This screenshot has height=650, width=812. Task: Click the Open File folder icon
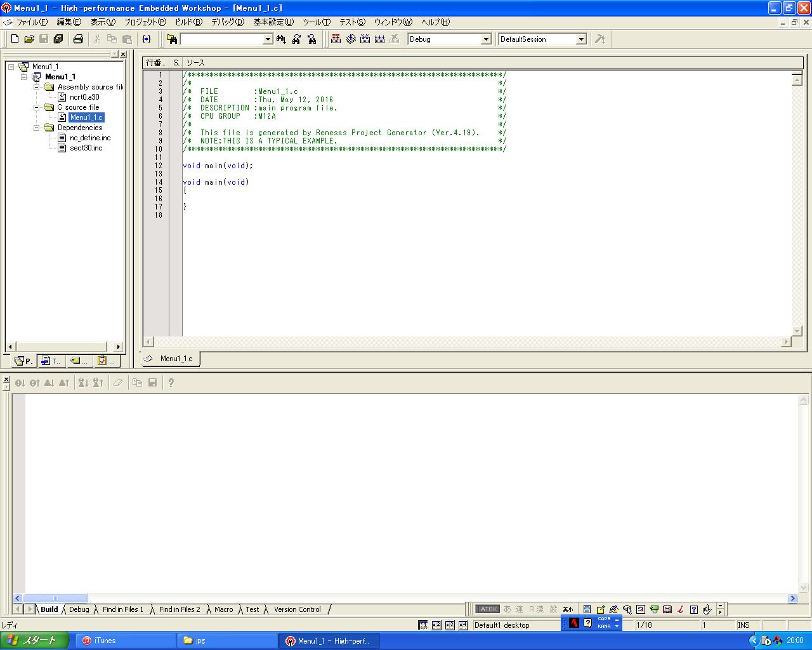coord(29,39)
